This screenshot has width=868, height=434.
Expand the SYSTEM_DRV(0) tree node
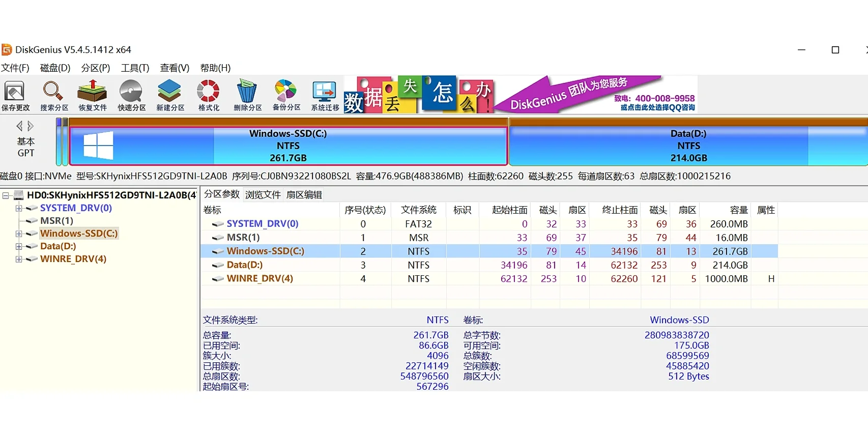[x=19, y=208]
